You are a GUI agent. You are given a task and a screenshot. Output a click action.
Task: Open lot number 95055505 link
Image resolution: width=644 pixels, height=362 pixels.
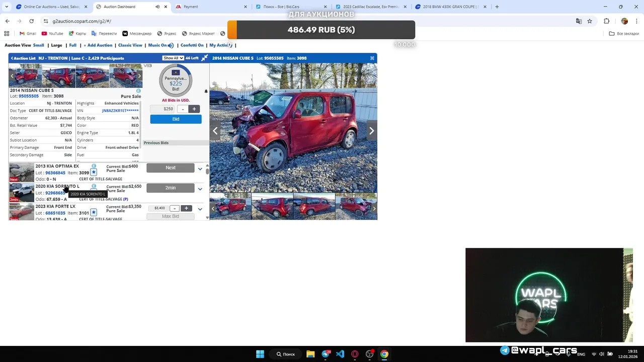click(x=29, y=96)
